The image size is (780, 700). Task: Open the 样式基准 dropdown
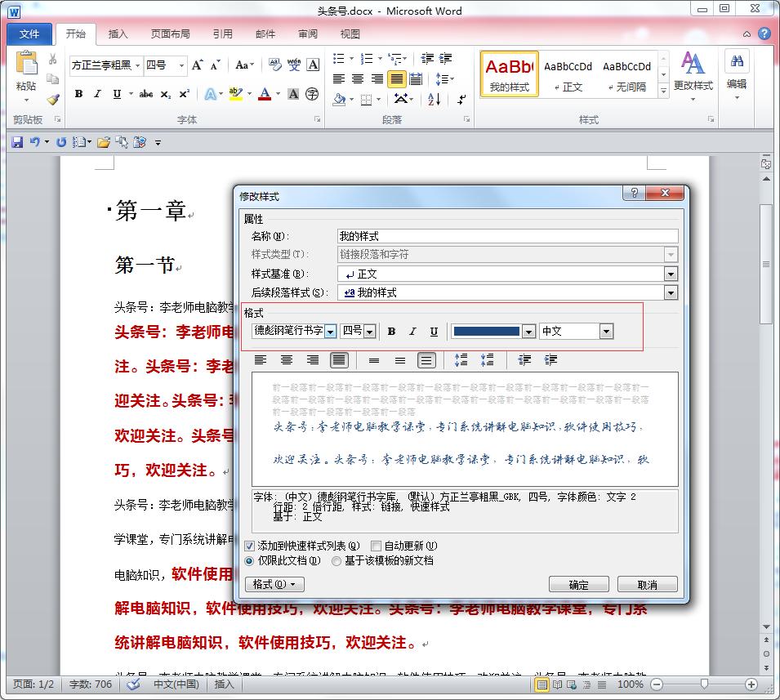tap(672, 273)
